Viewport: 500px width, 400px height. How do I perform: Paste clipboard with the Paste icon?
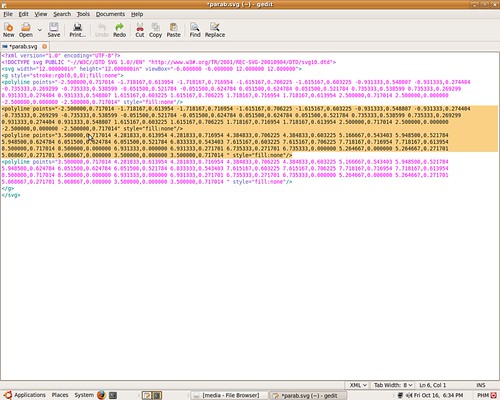pos(173,27)
